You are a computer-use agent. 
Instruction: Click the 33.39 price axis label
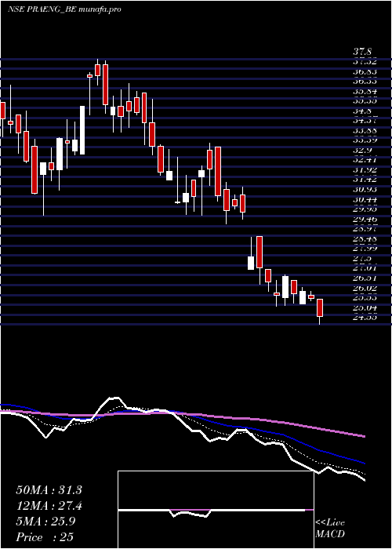[x=365, y=140]
